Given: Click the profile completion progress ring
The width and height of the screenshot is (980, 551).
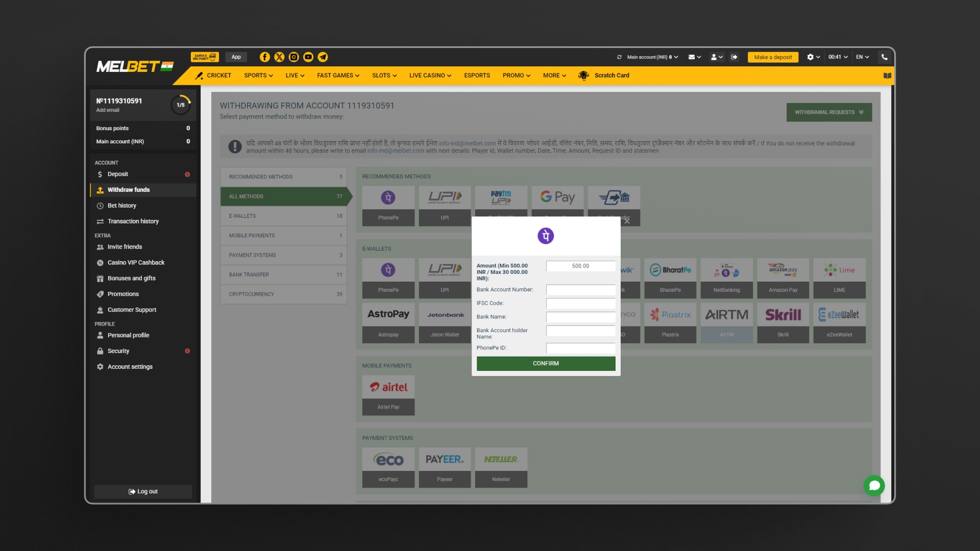Looking at the screenshot, I should tap(181, 105).
